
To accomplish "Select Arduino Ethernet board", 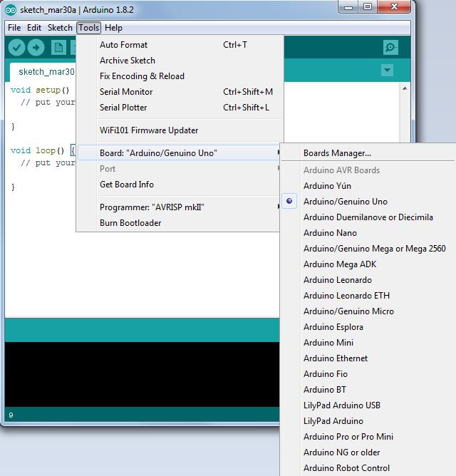I will (x=368, y=358).
